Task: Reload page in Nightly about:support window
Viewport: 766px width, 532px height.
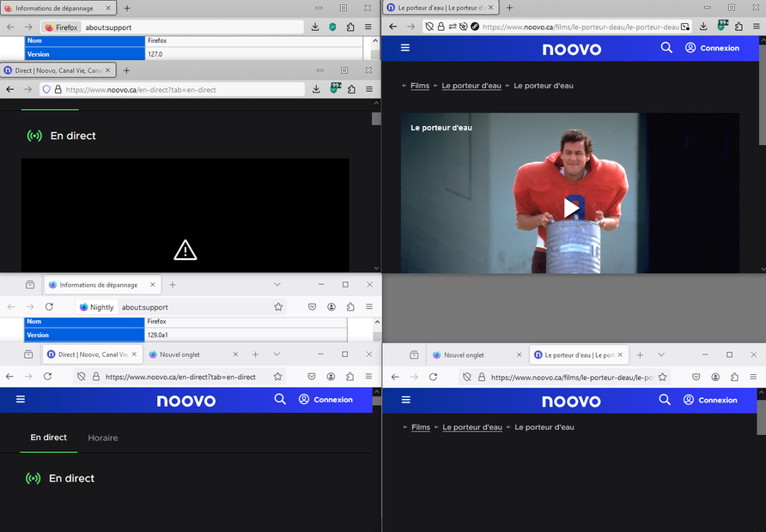Action: pyautogui.click(x=49, y=306)
